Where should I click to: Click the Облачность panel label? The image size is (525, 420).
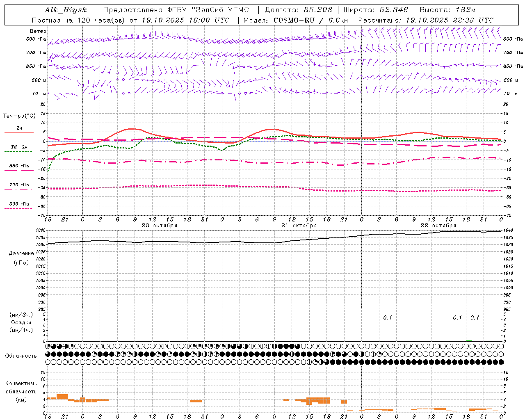[x=21, y=356]
